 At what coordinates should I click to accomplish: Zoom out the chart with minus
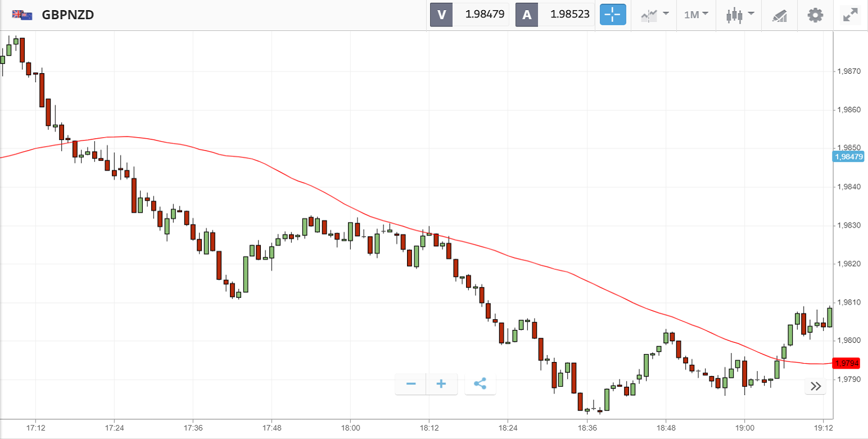411,384
